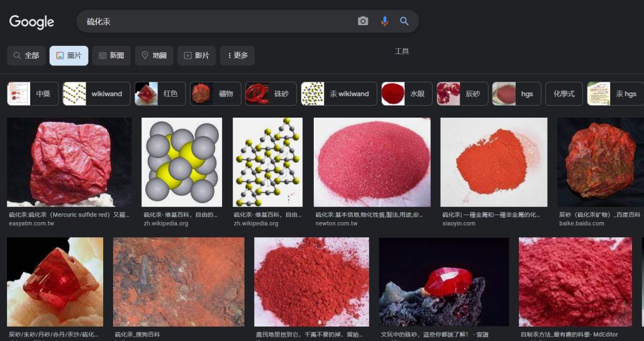The height and width of the screenshot is (341, 644).
Task: Open the Google logo homepage
Action: point(31,22)
